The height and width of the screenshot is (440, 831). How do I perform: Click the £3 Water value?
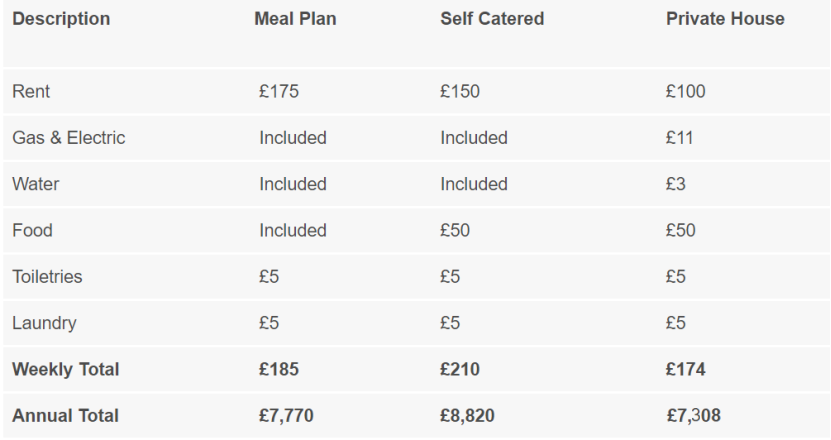click(x=676, y=184)
